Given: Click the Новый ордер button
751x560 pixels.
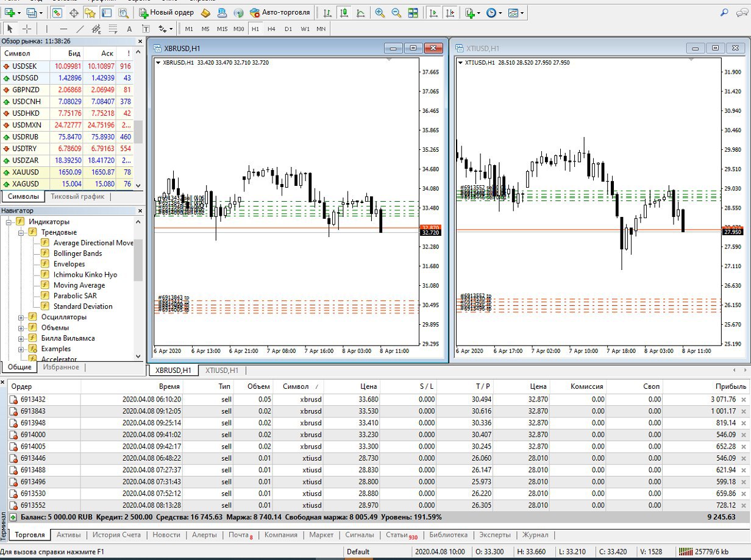Looking at the screenshot, I should point(166,12).
